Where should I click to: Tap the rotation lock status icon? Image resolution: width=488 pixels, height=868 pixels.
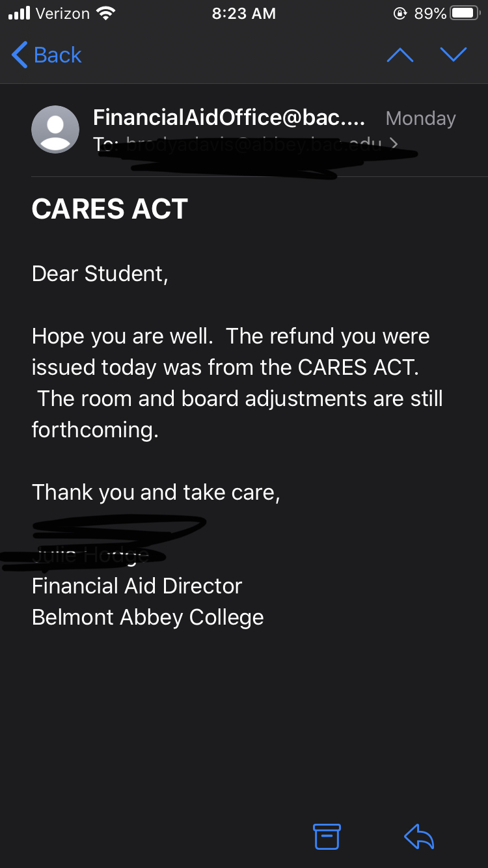400,14
